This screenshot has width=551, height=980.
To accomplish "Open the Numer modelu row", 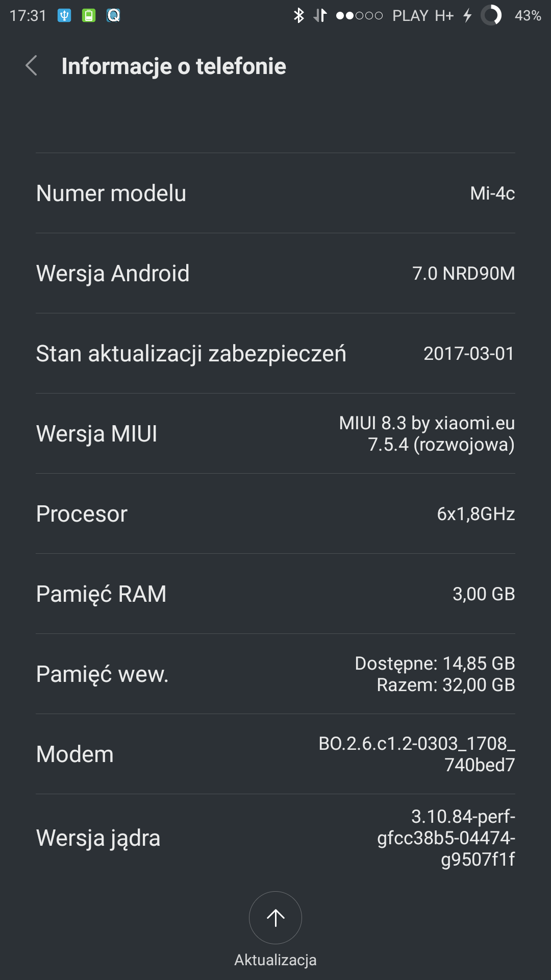I will 275,193.
